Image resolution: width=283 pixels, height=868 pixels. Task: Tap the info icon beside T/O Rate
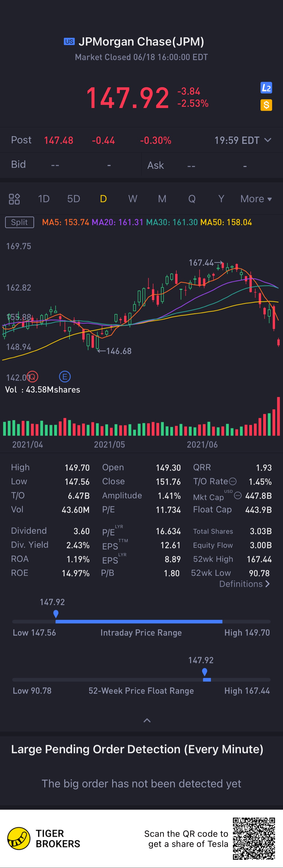pyautogui.click(x=232, y=481)
